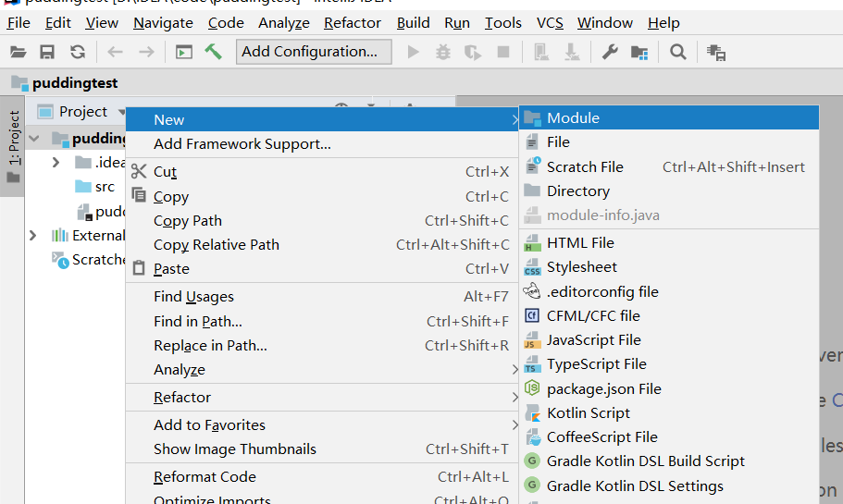843x504 pixels.
Task: Choose Copy Relative Path entry
Action: click(x=322, y=245)
